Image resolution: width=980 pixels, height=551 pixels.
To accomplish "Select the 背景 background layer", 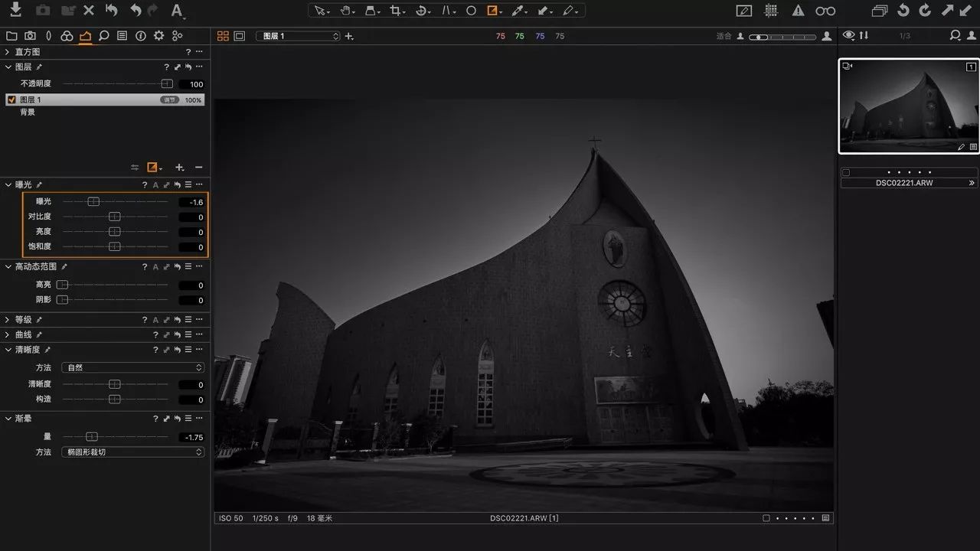I will coord(27,112).
